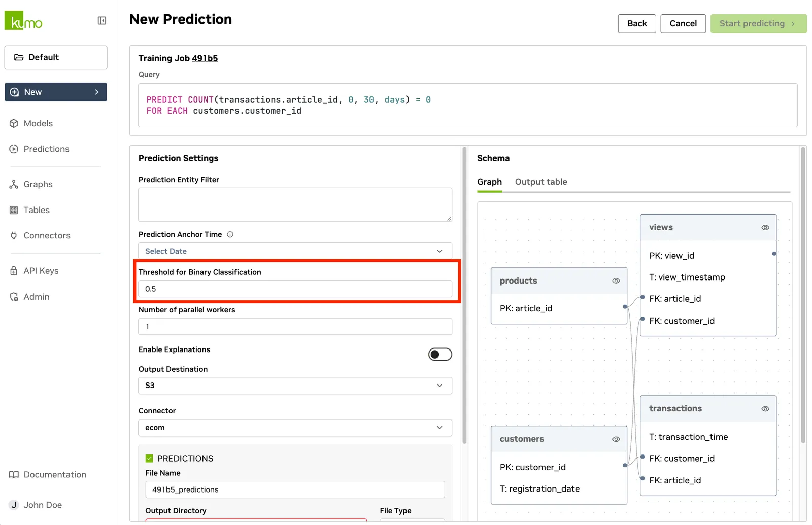Viewport: 812px width, 525px height.
Task: Click Start predicting button
Action: (758, 23)
